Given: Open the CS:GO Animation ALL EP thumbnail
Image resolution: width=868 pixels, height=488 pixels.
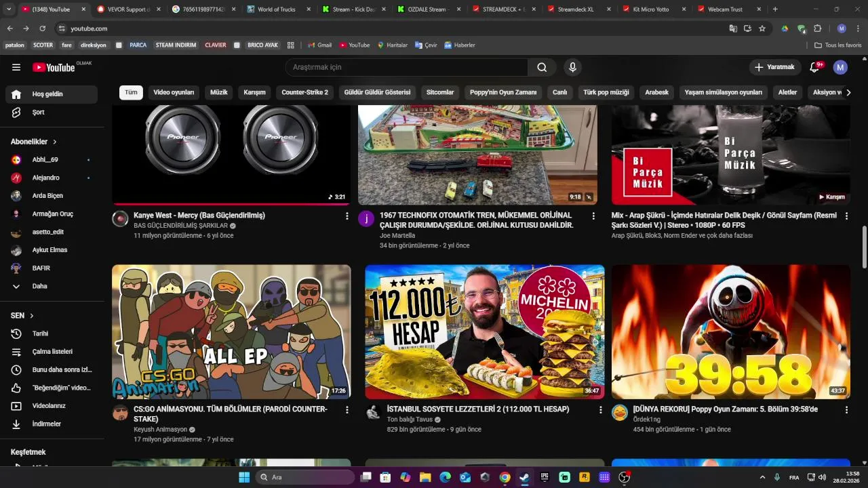Looking at the screenshot, I should [x=231, y=332].
